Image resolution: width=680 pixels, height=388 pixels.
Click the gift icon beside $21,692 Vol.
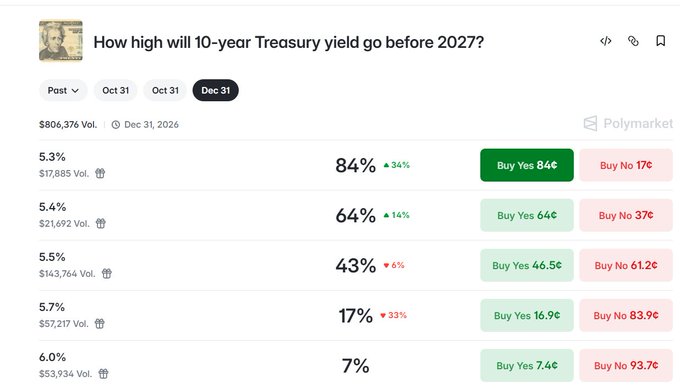pos(101,224)
